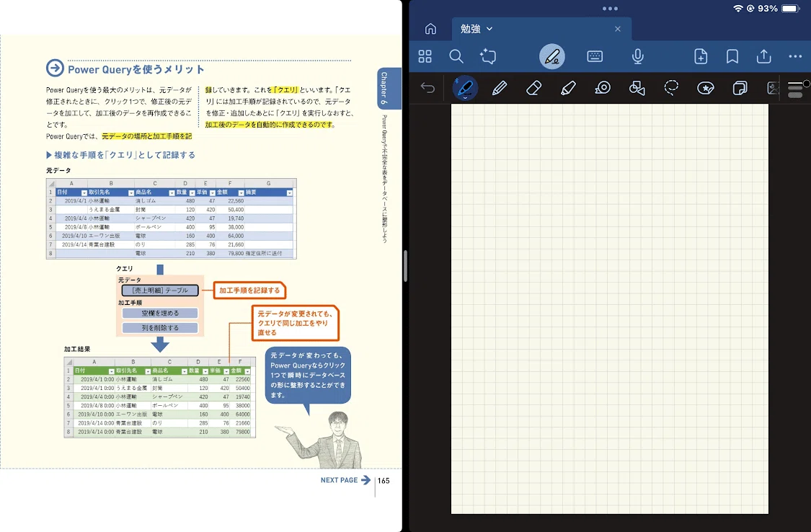Switch to keyboard typing mode
This screenshot has width=811, height=532.
point(595,56)
